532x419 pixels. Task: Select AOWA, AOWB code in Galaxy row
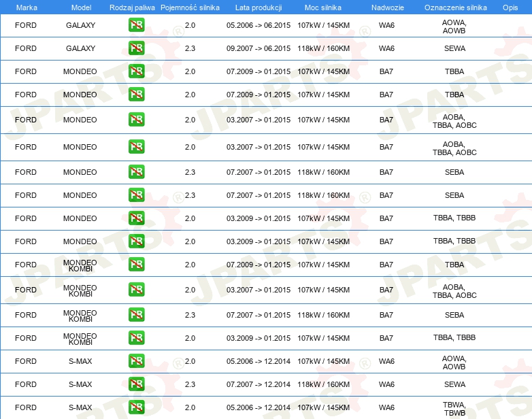454,27
